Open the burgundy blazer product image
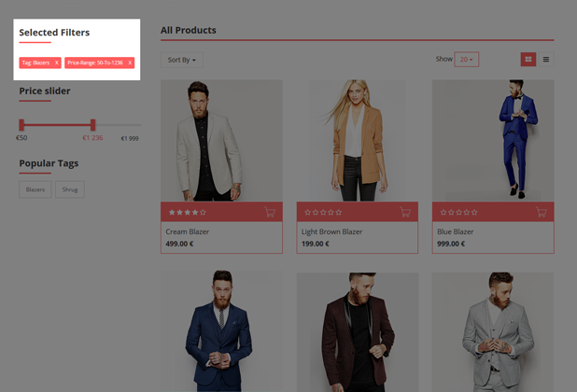577x392 pixels. coord(358,331)
